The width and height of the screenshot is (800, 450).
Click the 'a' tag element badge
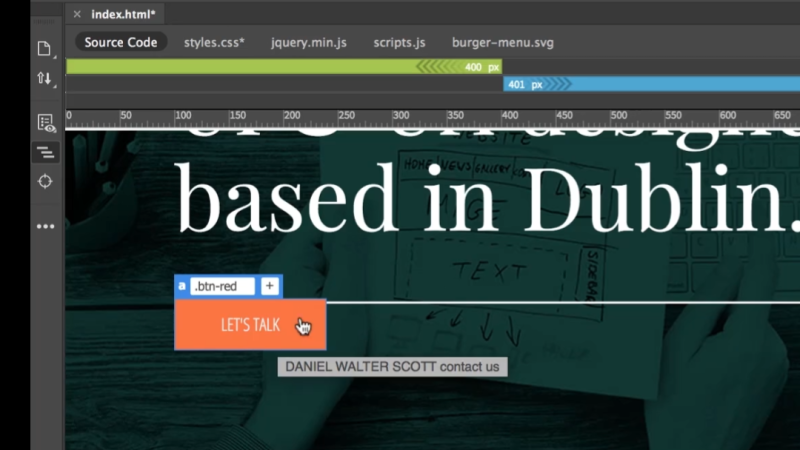pyautogui.click(x=182, y=286)
